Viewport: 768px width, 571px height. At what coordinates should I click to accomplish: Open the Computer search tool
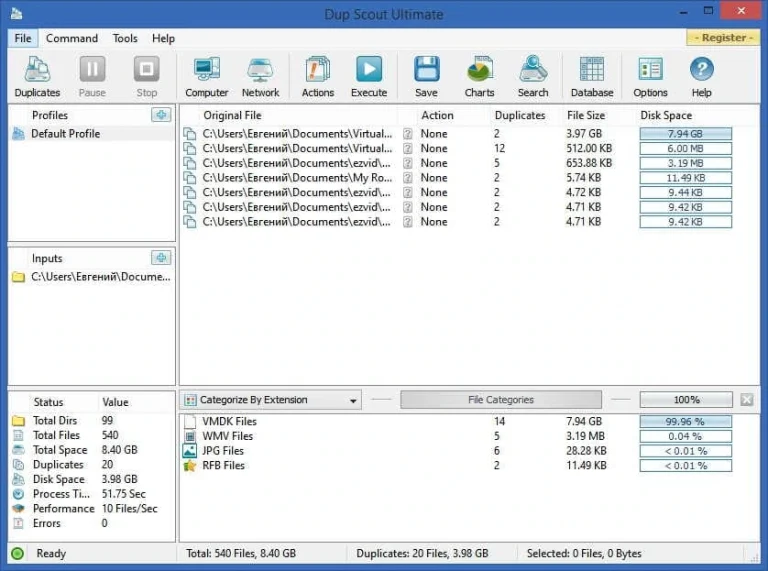pos(207,76)
